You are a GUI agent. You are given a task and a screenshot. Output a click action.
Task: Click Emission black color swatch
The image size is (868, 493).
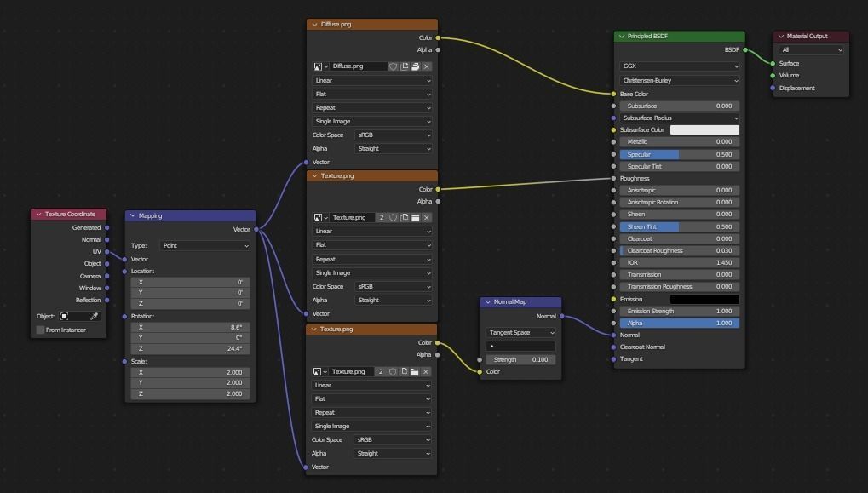point(704,300)
